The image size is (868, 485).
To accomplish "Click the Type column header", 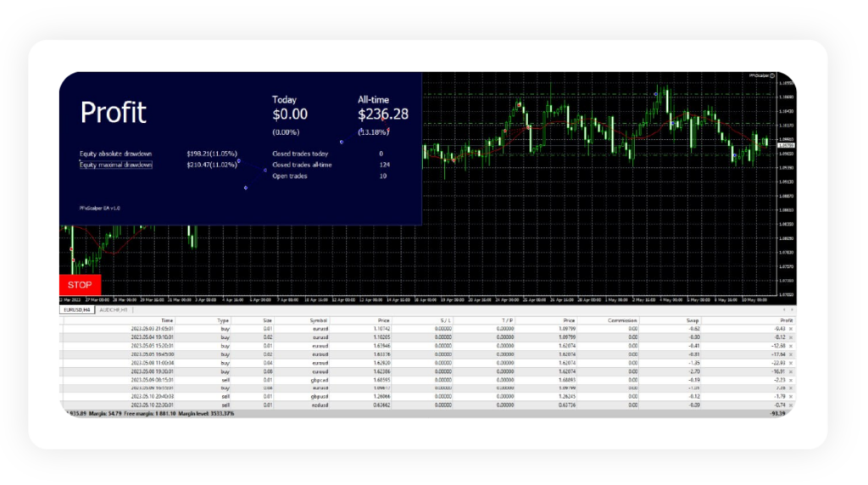I will (x=224, y=320).
